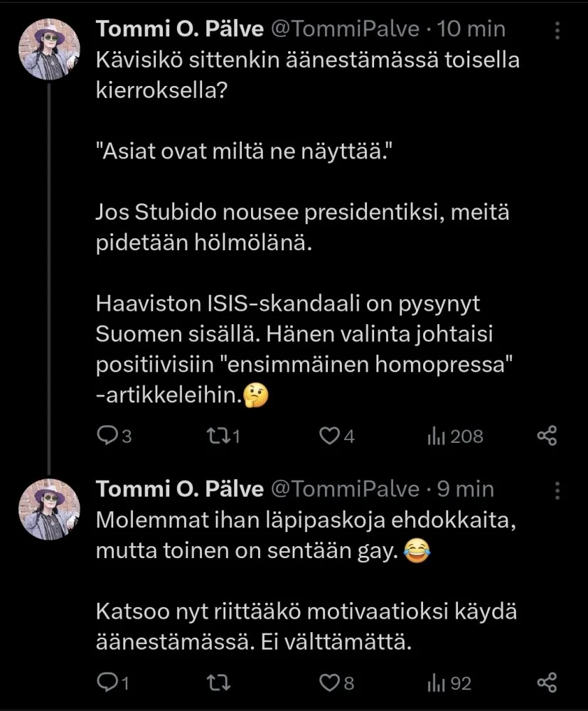
Task: Open the second tweet text about läpipaskoja ehdokkaita
Action: click(302, 521)
